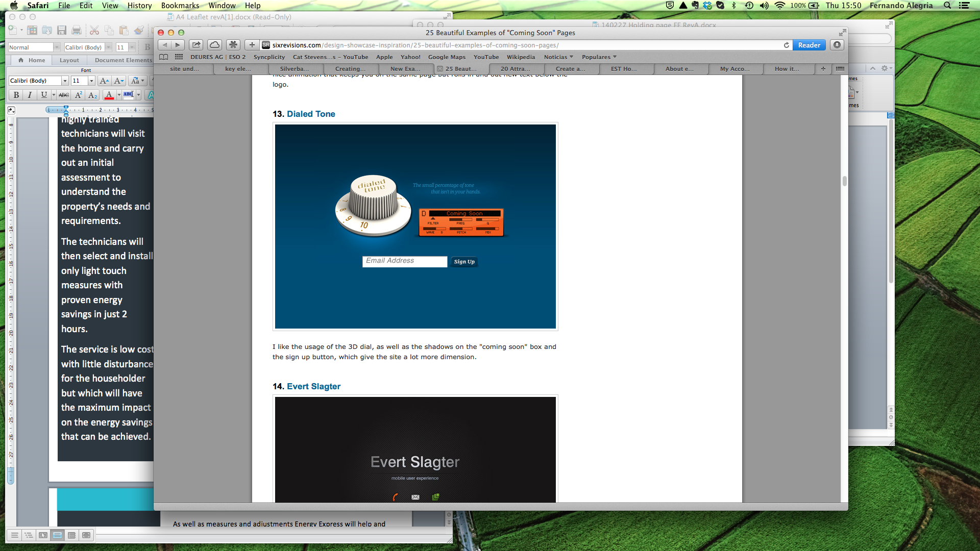Toggle Bold formatting in Word

(16, 95)
